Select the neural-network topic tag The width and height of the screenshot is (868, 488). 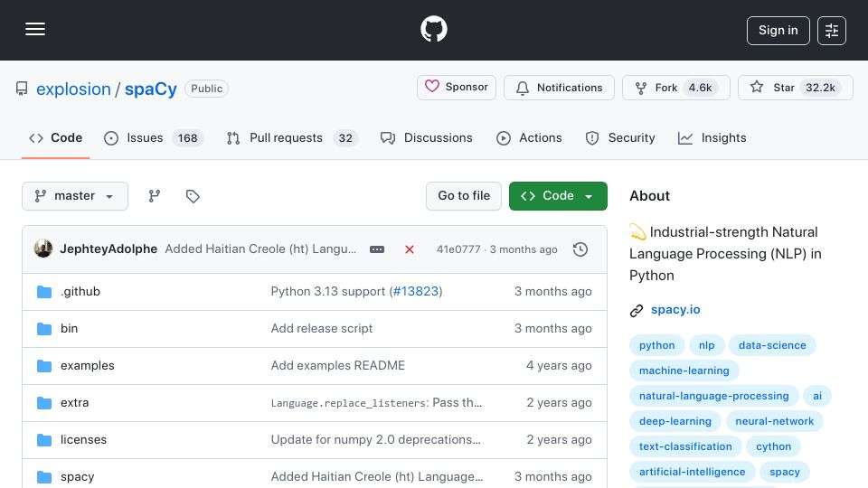point(775,422)
